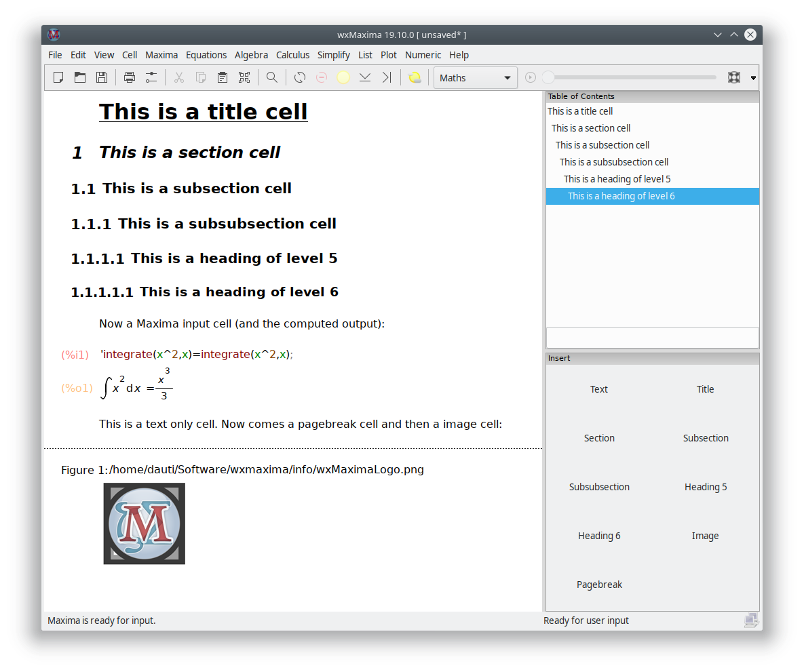
Task: Click the Table of Contents search field
Action: click(652, 338)
